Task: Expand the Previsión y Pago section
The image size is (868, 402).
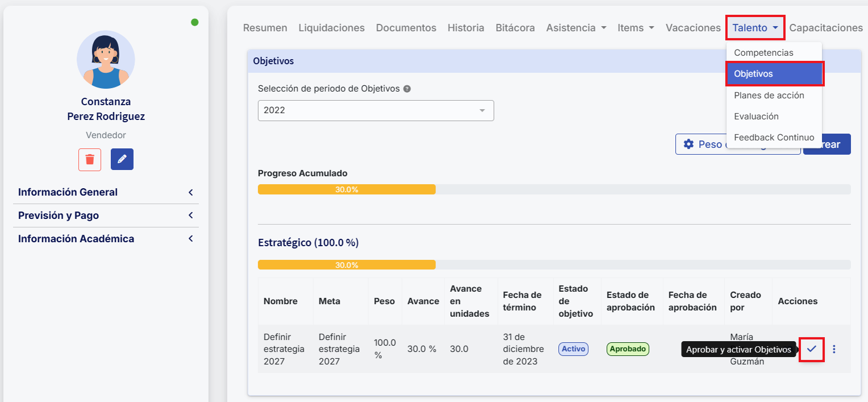Action: point(106,215)
